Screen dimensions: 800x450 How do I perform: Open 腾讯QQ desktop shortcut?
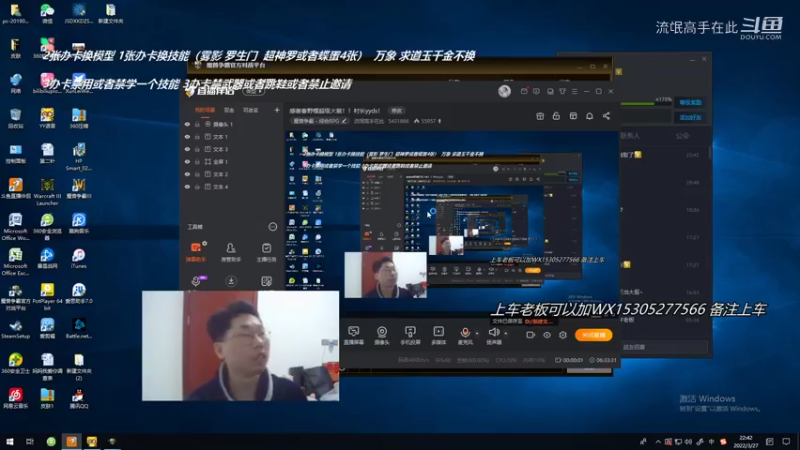79,398
